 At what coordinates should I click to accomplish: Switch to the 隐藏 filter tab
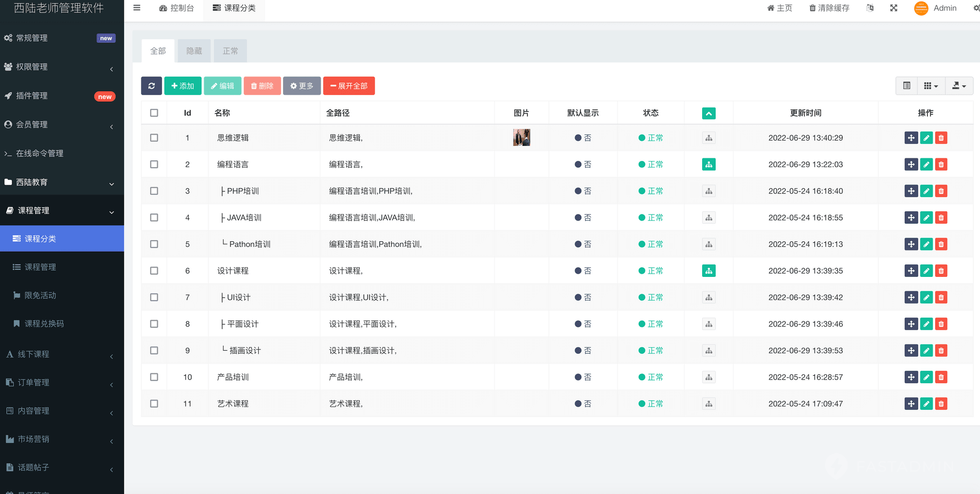pos(194,51)
